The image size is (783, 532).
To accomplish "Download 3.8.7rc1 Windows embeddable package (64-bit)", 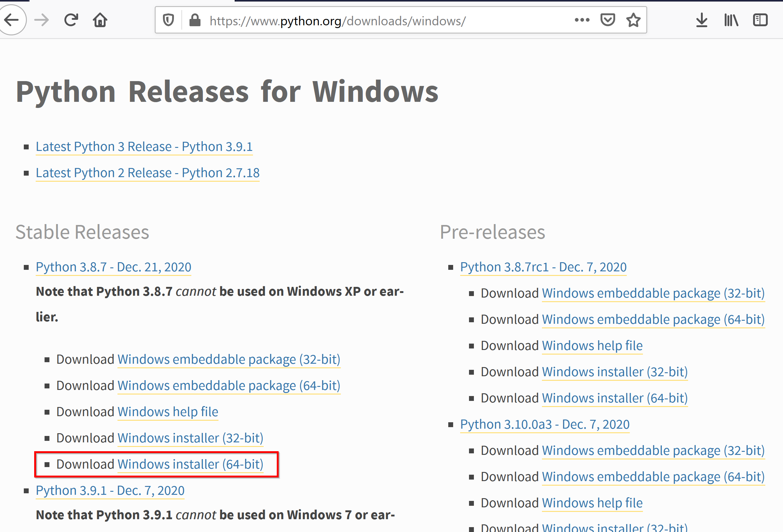I will click(653, 320).
